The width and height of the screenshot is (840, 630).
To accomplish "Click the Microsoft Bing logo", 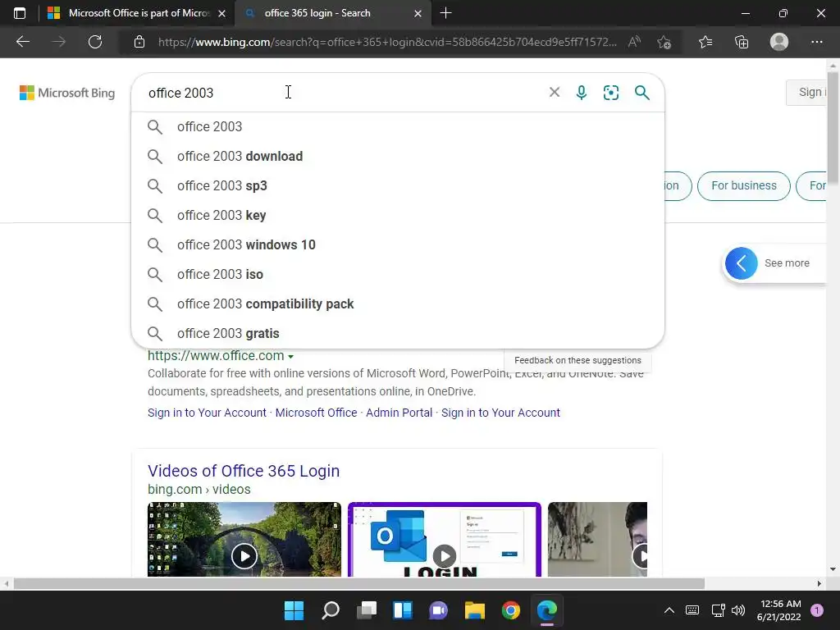I will pyautogui.click(x=67, y=93).
